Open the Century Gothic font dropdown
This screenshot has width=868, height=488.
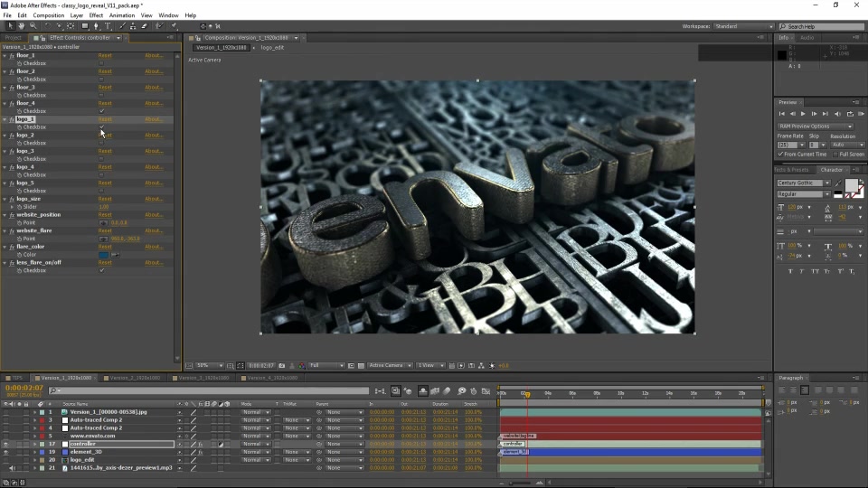click(x=804, y=183)
